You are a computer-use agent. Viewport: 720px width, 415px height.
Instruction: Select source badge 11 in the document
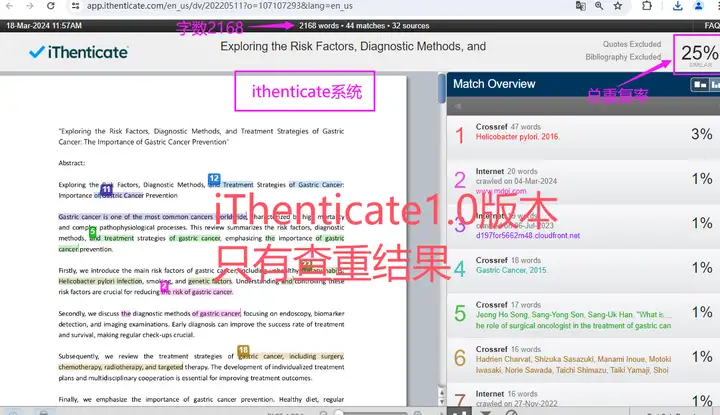click(x=106, y=189)
